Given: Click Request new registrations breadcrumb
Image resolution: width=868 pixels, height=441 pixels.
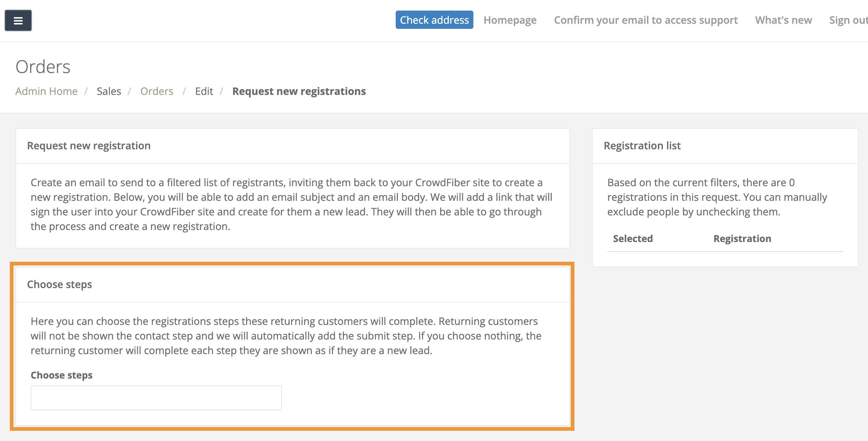Looking at the screenshot, I should [299, 91].
